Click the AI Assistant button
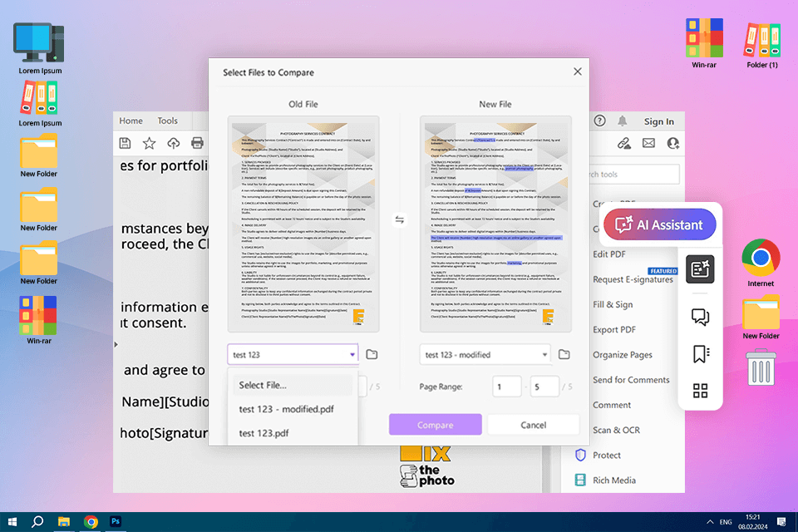798x532 pixels. point(659,224)
